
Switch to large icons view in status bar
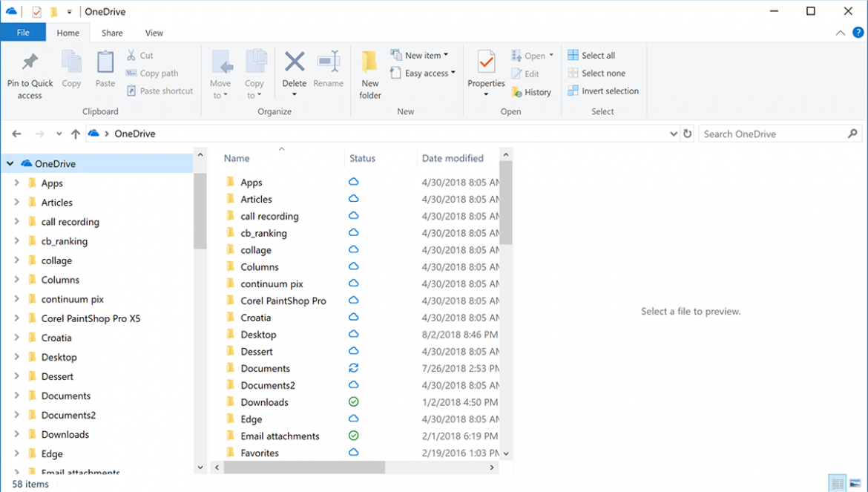tap(857, 482)
